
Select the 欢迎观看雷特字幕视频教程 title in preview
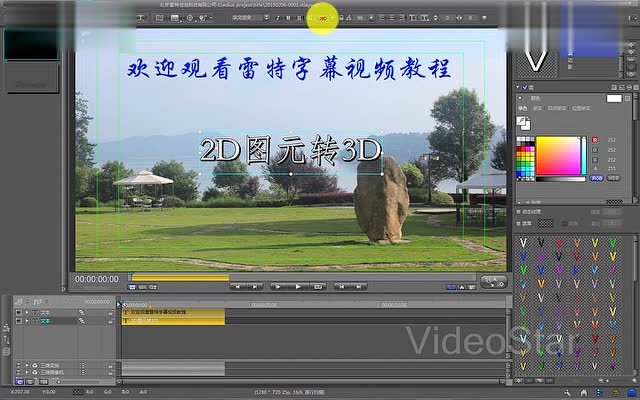(289, 68)
